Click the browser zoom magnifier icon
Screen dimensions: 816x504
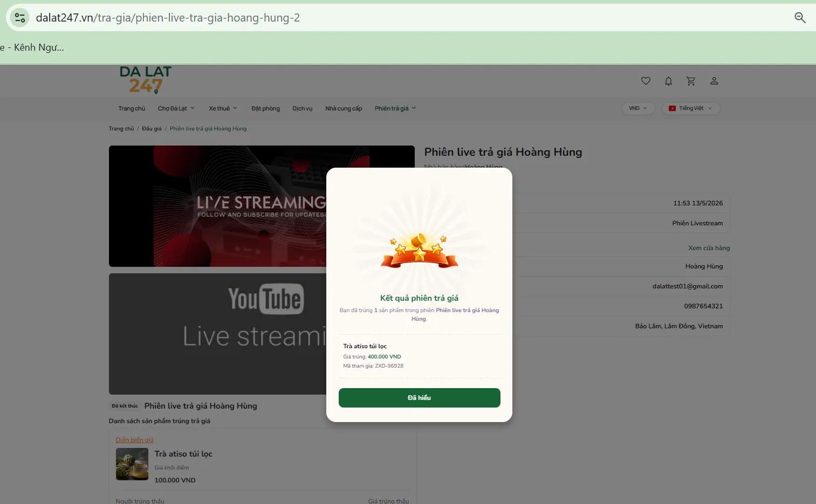(x=800, y=18)
